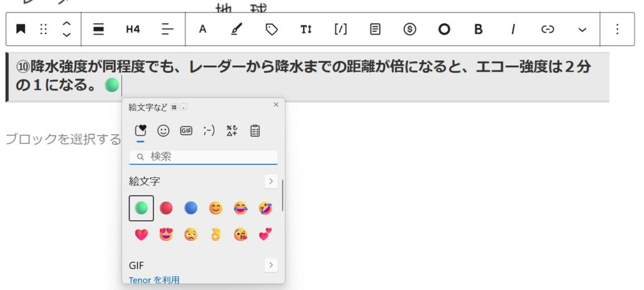644x290 pixels.
Task: Toggle bold formatting
Action: click(478, 29)
